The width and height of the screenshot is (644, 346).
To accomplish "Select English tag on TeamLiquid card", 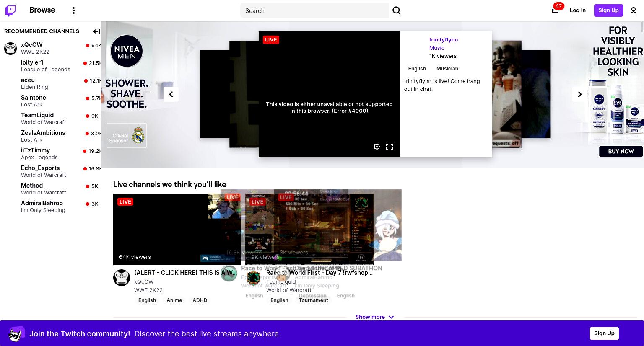I will (x=279, y=300).
